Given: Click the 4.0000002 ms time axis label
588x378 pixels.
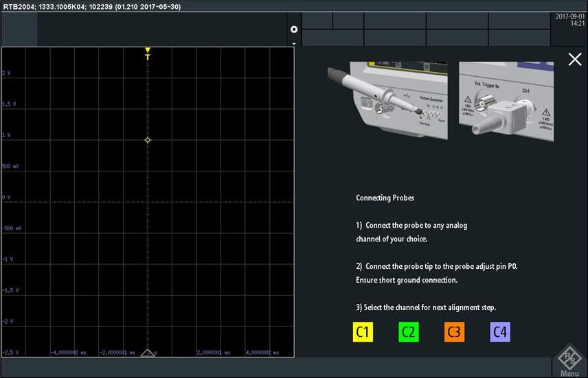Looking at the screenshot, I should (262, 353).
